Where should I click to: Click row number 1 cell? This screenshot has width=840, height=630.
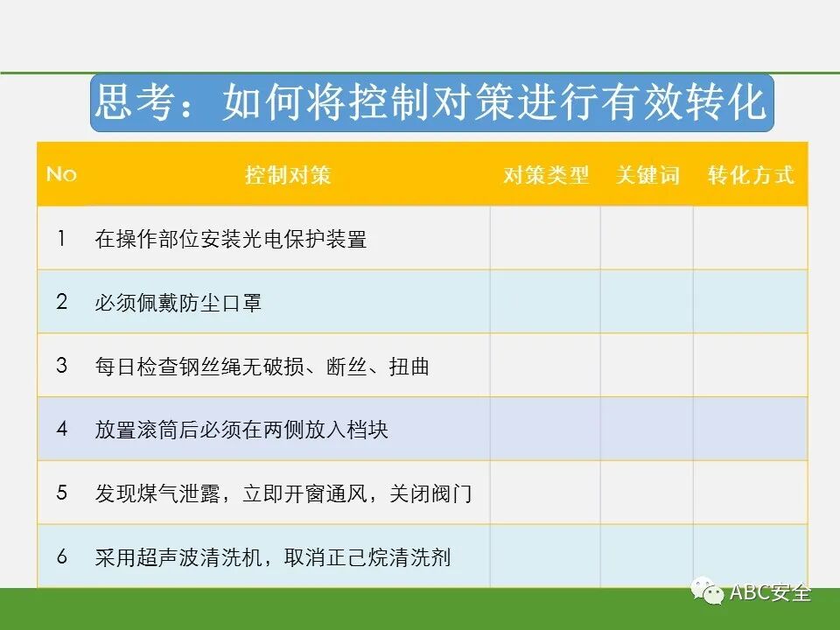click(x=61, y=238)
